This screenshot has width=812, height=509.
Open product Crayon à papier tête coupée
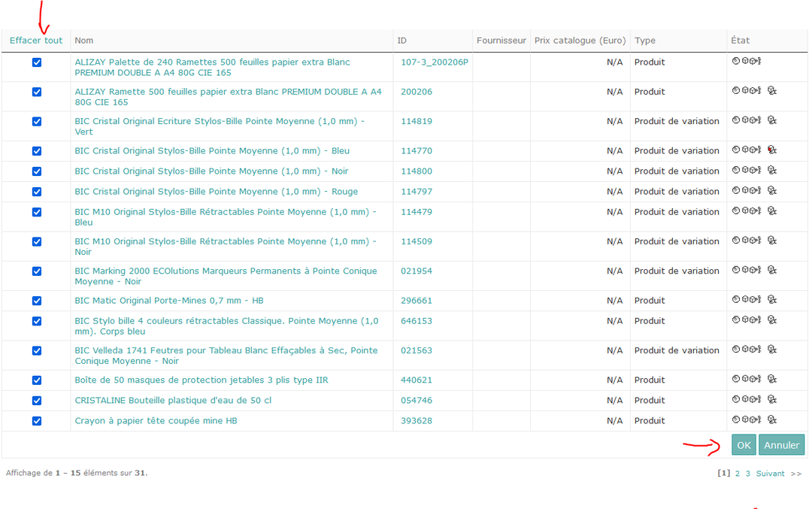[156, 420]
